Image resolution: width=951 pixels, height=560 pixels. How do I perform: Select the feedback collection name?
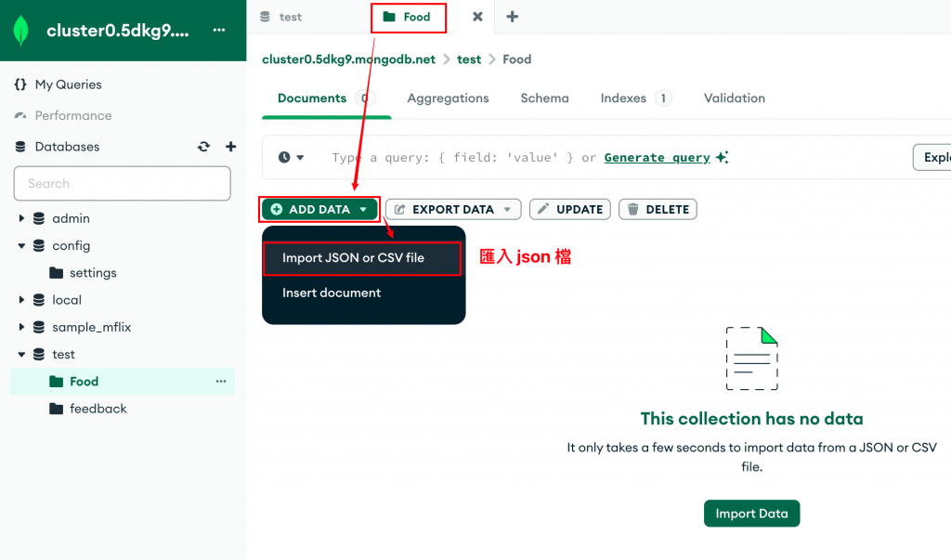coord(98,409)
